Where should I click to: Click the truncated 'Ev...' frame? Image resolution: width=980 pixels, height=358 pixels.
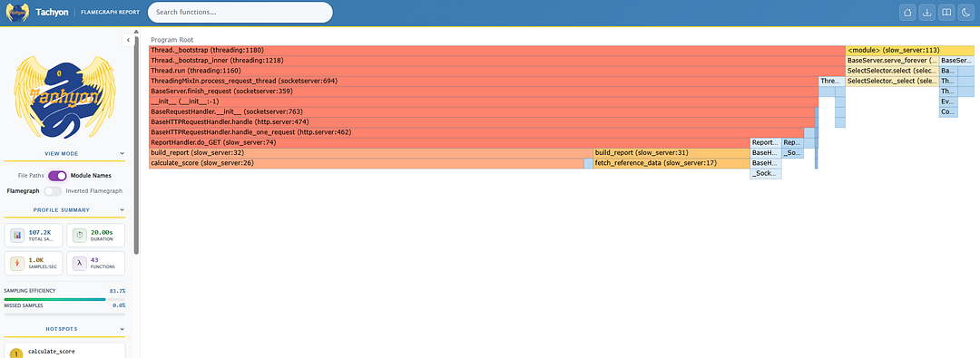pos(947,102)
